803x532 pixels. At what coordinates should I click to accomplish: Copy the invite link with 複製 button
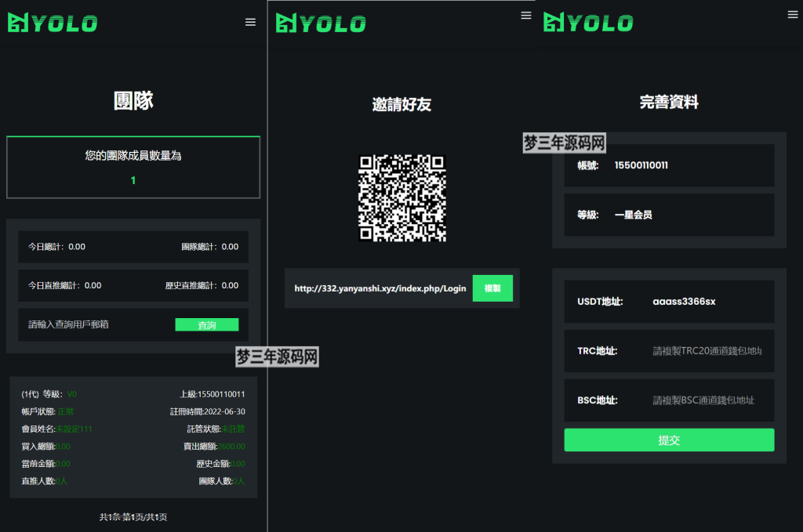pyautogui.click(x=492, y=288)
